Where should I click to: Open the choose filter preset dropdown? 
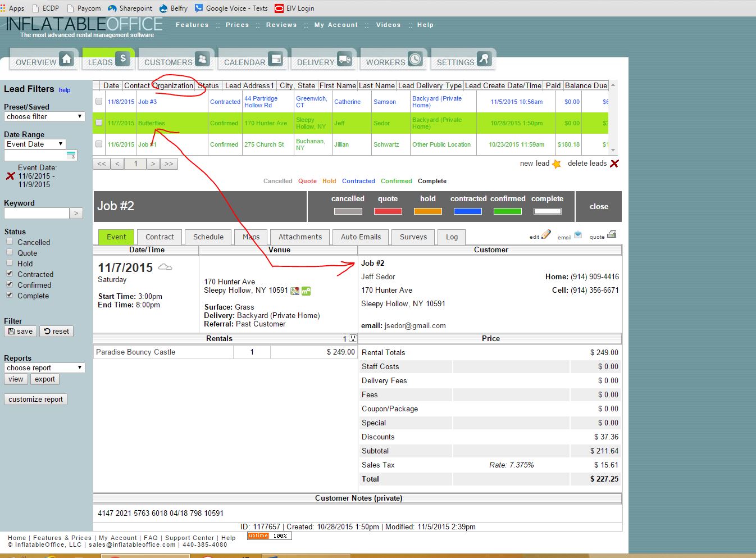(x=44, y=116)
